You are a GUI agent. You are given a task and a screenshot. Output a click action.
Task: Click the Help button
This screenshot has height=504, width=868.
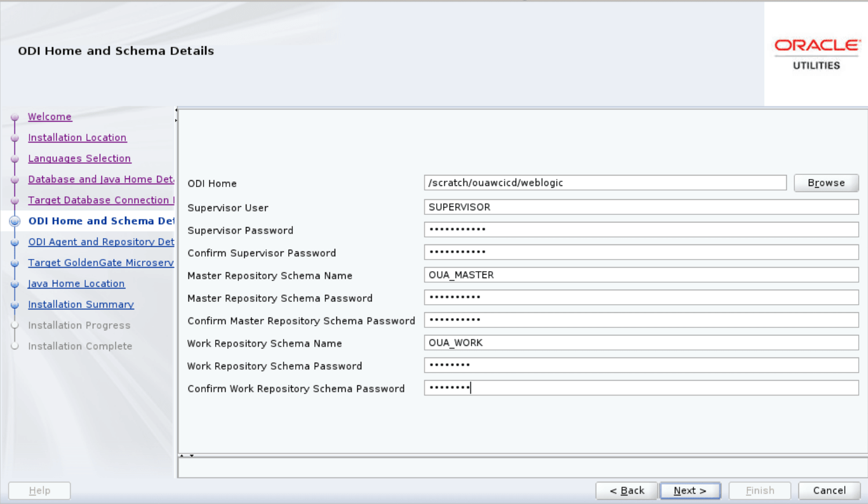39,491
